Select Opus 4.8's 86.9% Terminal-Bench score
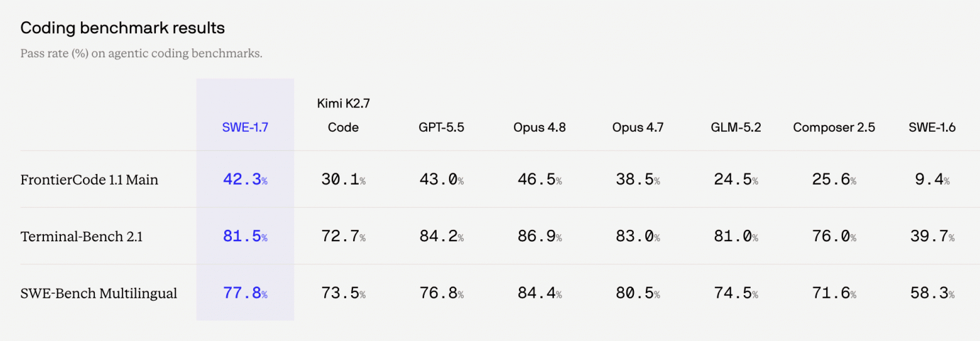The image size is (980, 341). point(540,237)
